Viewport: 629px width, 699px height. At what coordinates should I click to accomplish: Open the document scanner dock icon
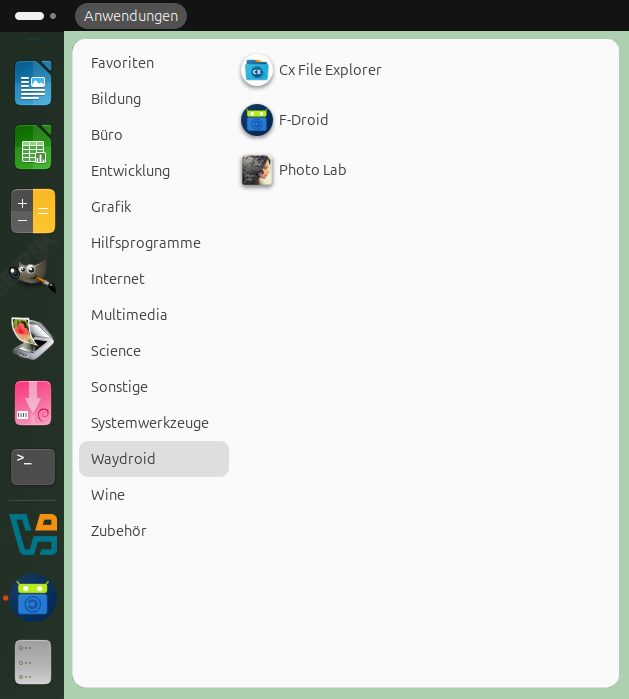point(33,338)
